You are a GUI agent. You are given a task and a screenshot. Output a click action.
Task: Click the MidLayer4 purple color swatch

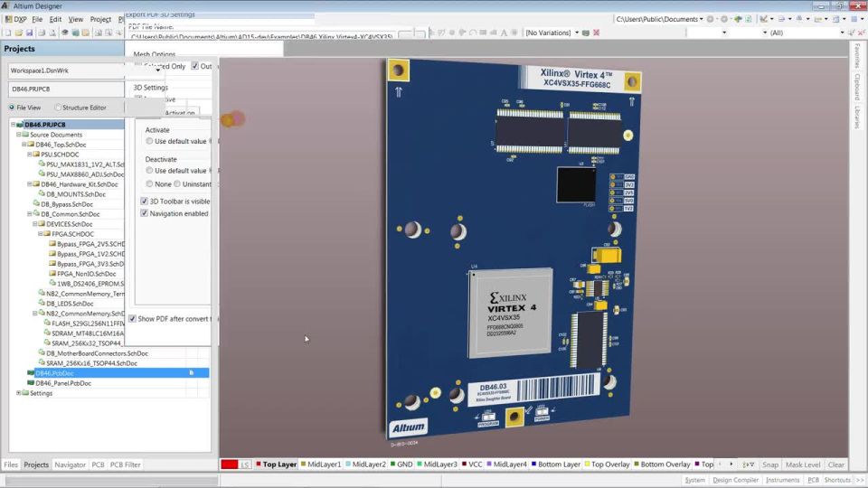489,464
